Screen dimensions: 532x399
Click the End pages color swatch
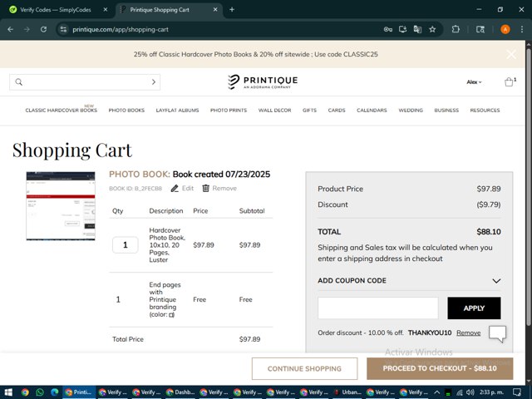point(171,315)
